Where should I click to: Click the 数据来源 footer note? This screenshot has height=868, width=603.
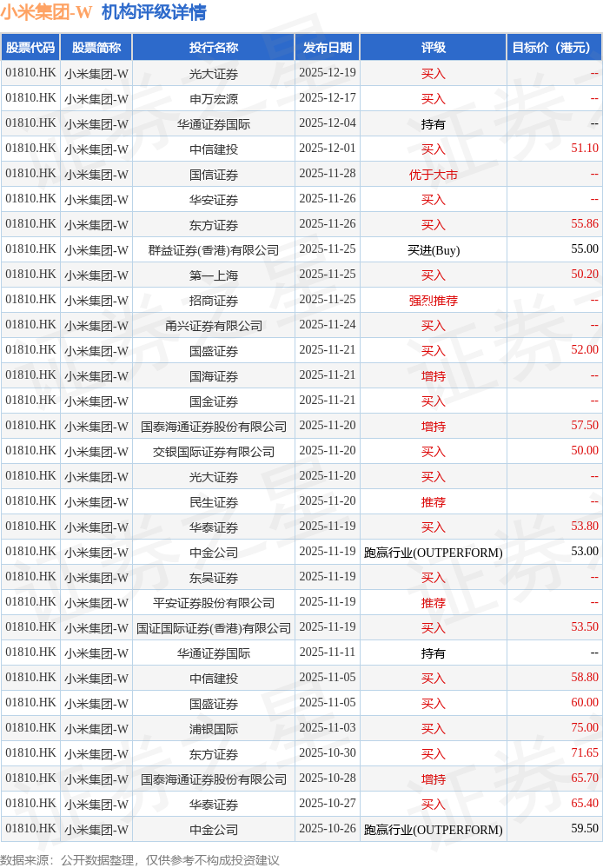(140, 859)
